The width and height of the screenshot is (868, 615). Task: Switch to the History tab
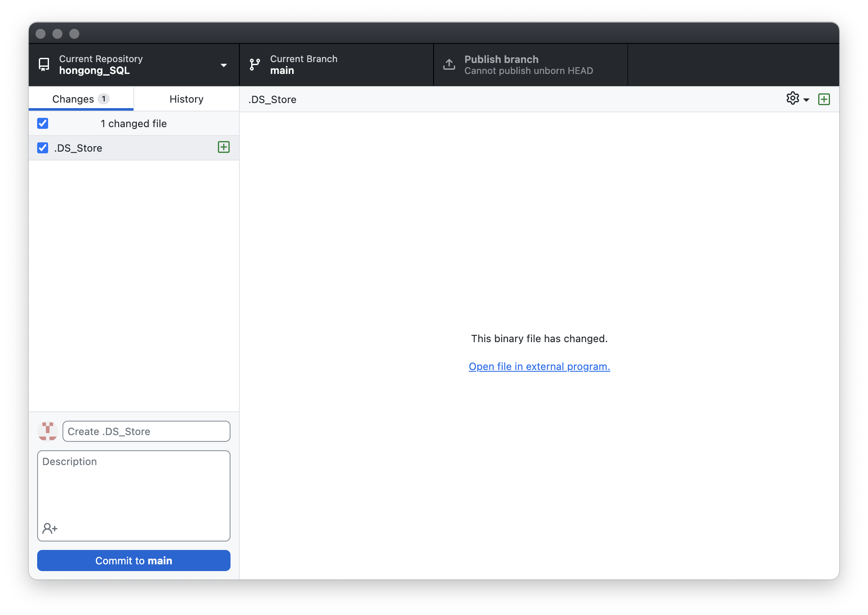pos(186,99)
